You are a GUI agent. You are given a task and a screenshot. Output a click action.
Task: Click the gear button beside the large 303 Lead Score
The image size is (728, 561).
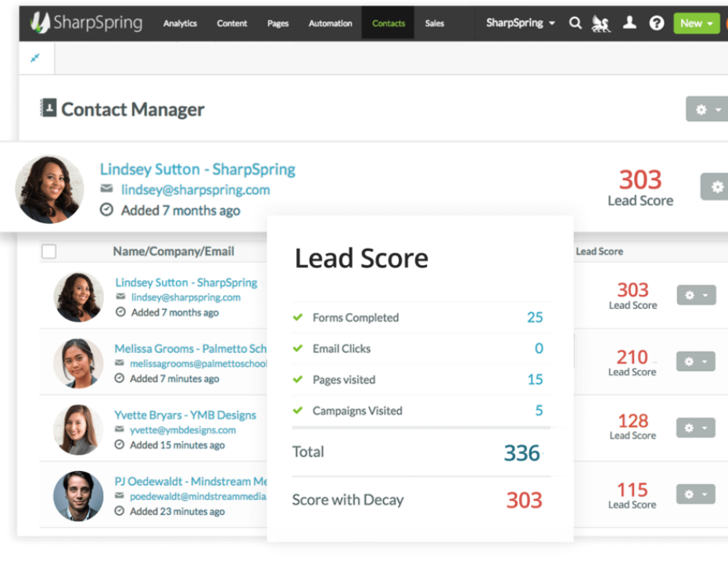coord(714,187)
